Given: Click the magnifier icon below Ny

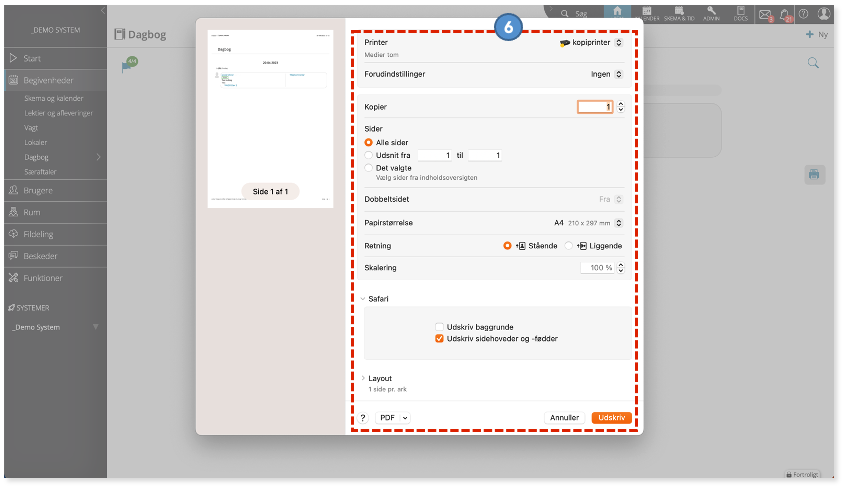Looking at the screenshot, I should coord(813,63).
